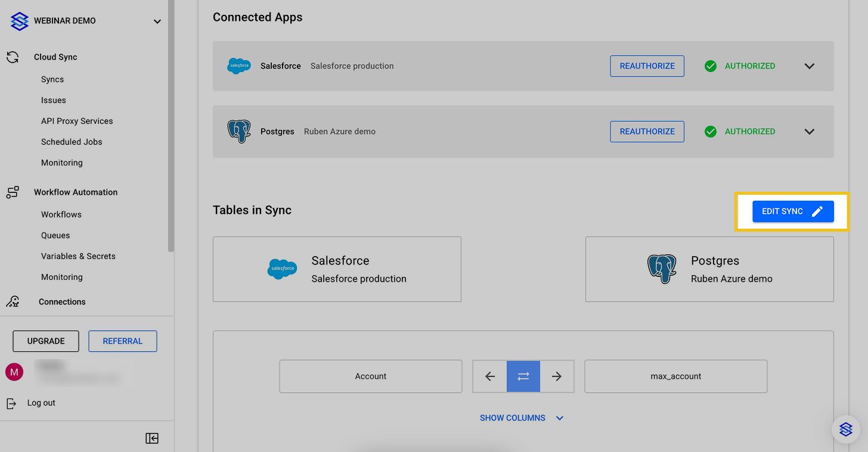Click the Salesforce logo in Tables in Sync

[x=282, y=269]
